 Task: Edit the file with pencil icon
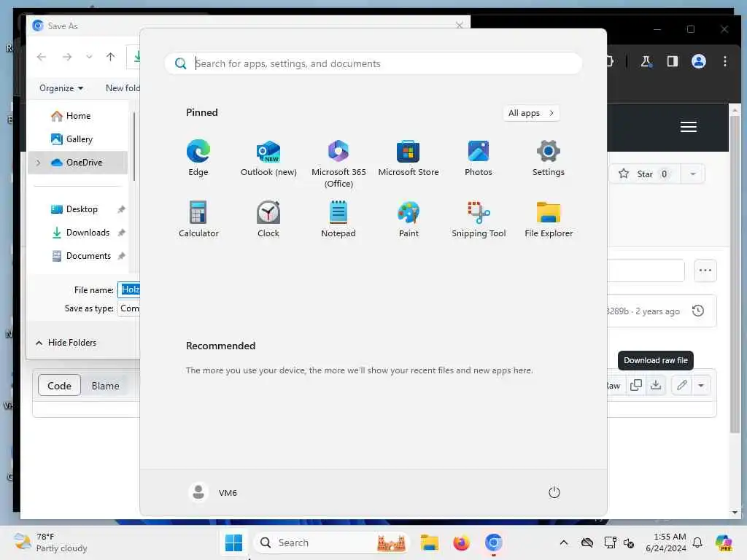pyautogui.click(x=682, y=385)
